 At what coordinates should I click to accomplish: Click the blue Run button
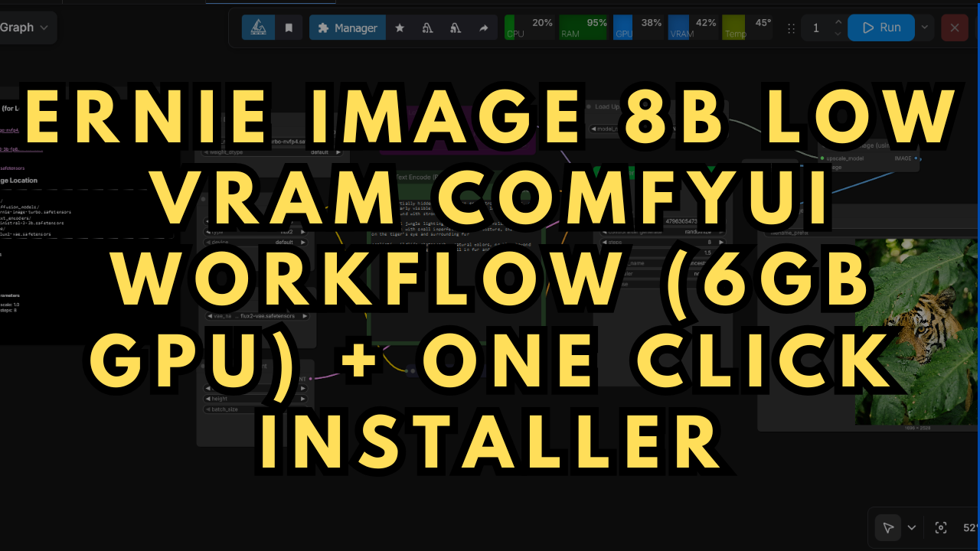point(881,28)
